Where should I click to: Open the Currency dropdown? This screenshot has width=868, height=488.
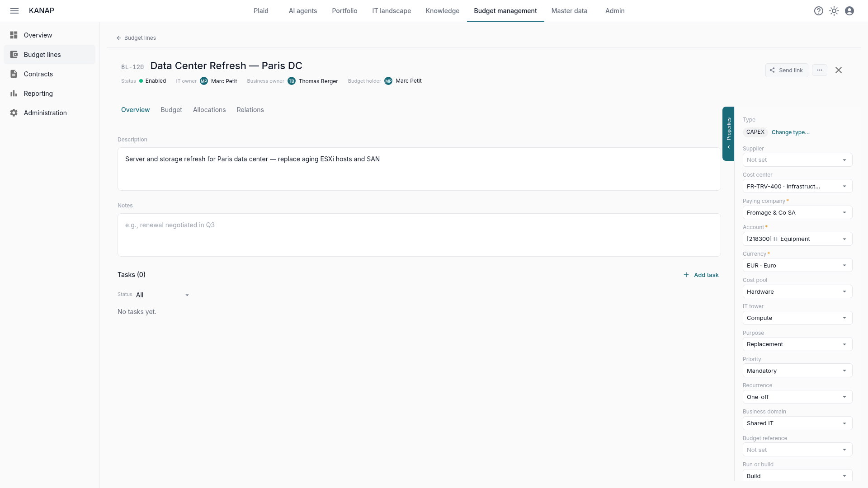pos(797,265)
